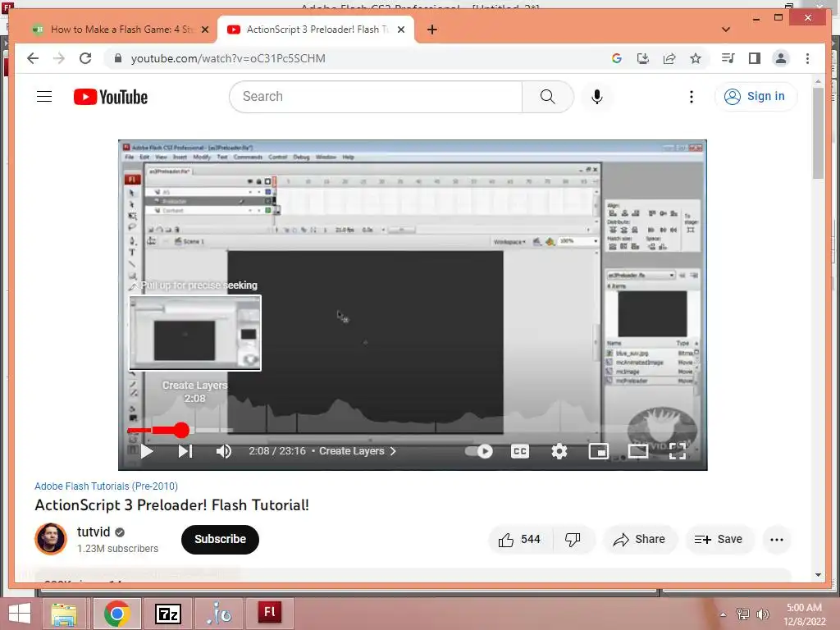Click the 544 likes count
840x630 pixels.
click(x=531, y=540)
